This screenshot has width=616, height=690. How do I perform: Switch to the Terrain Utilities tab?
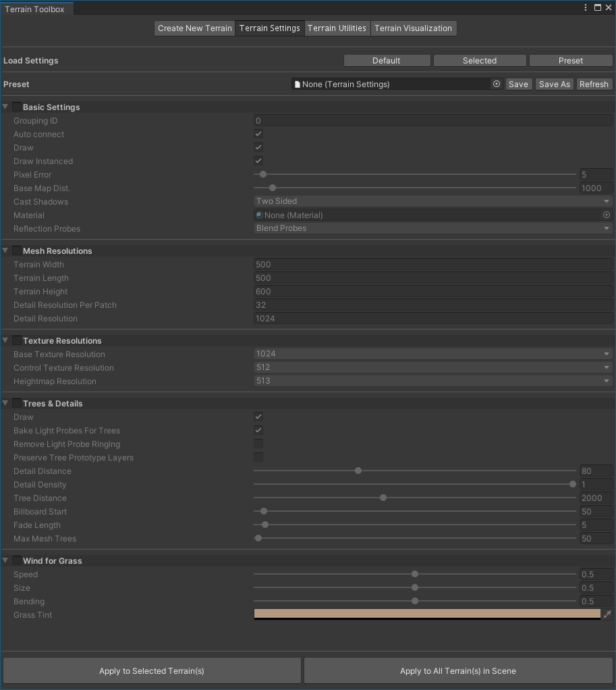(337, 28)
